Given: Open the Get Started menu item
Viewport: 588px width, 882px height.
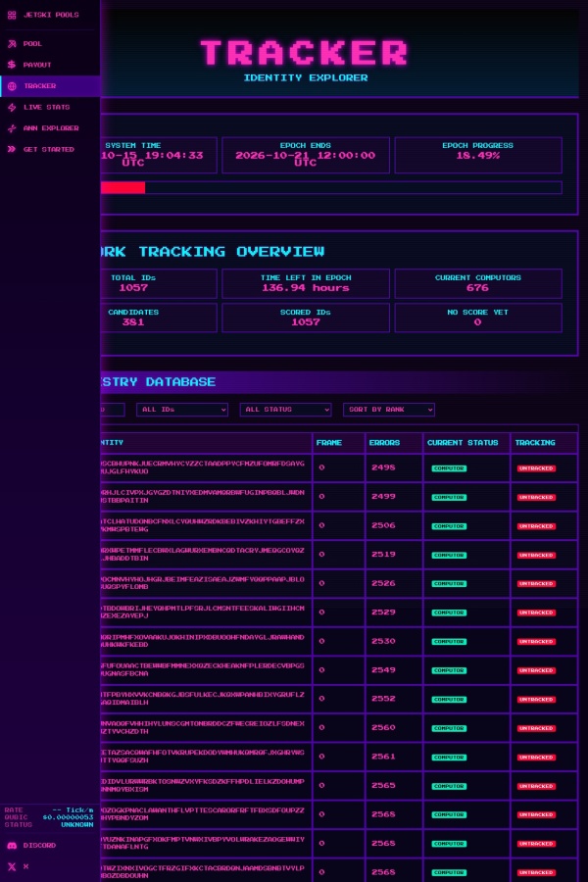Looking at the screenshot, I should [50, 149].
